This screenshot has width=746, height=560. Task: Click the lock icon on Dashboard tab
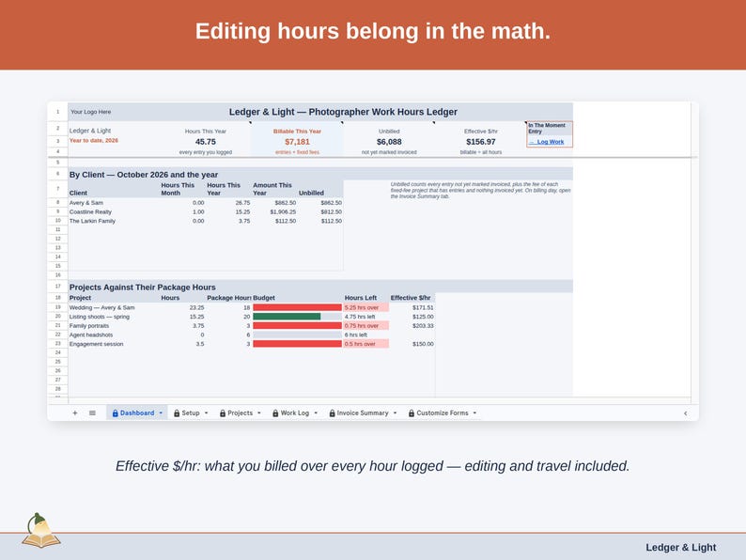(116, 413)
